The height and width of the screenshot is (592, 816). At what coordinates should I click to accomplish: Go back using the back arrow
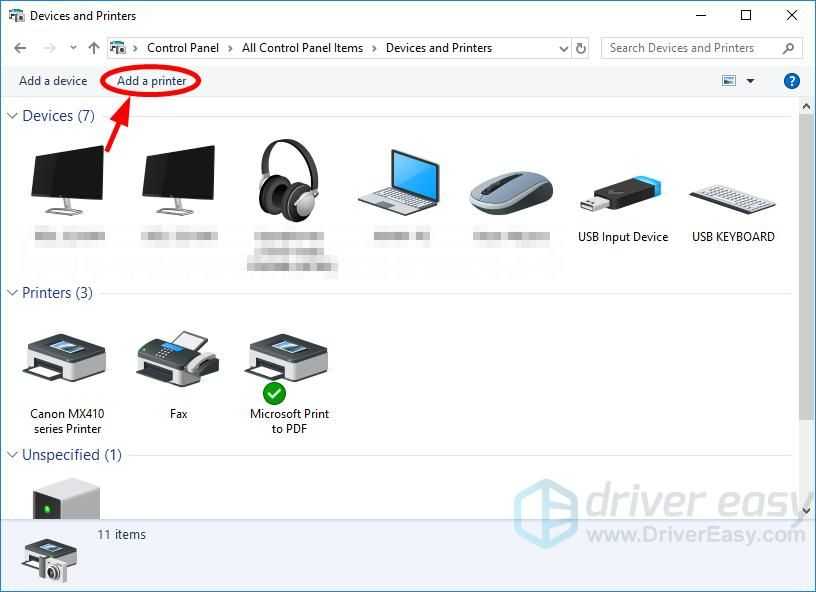pos(20,48)
